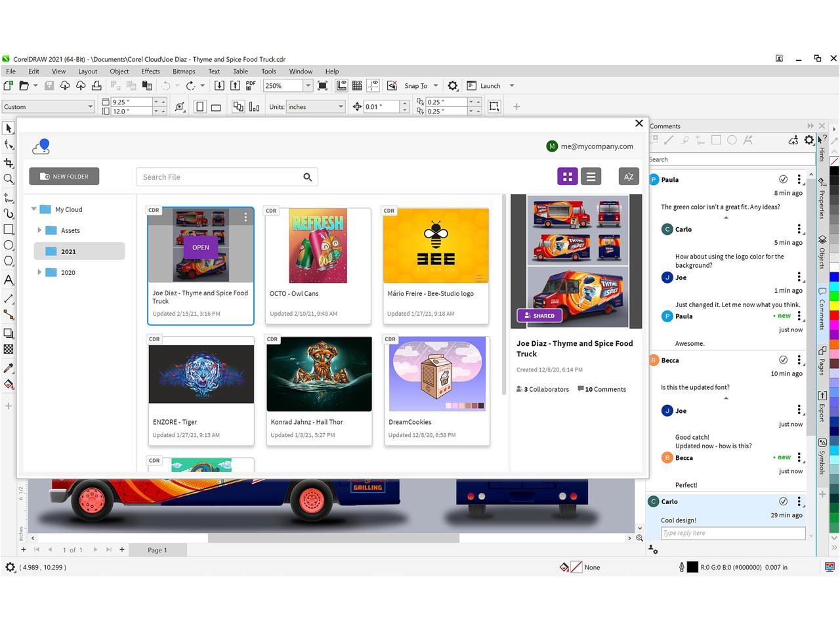The image size is (840, 630).
Task: Pick the yellow swatch in color palette
Action: click(x=834, y=306)
